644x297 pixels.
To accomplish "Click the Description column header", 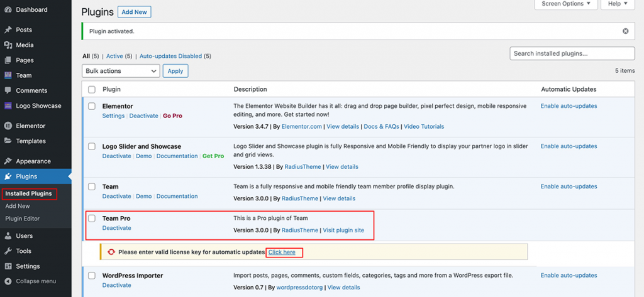I will click(250, 89).
